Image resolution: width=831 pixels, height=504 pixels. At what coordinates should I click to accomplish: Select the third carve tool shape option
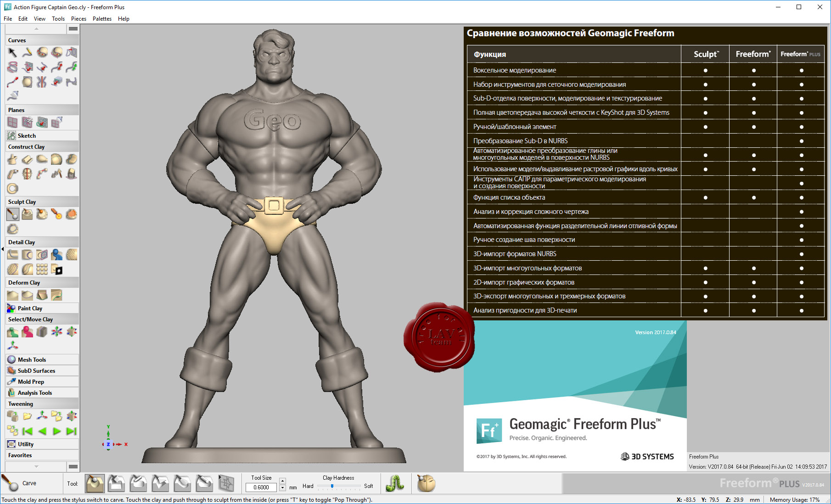tap(139, 483)
